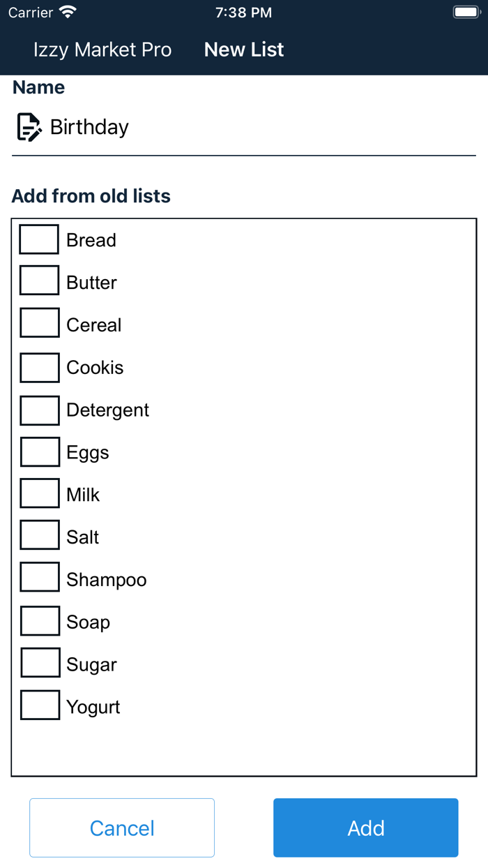The width and height of the screenshot is (488, 868).
Task: Check the Yogurt checkbox
Action: coord(40,705)
